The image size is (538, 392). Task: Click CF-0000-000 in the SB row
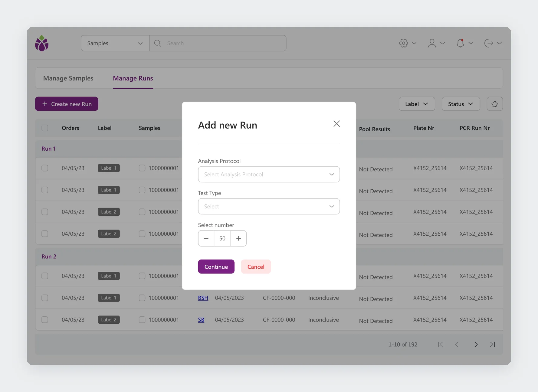pyautogui.click(x=279, y=320)
